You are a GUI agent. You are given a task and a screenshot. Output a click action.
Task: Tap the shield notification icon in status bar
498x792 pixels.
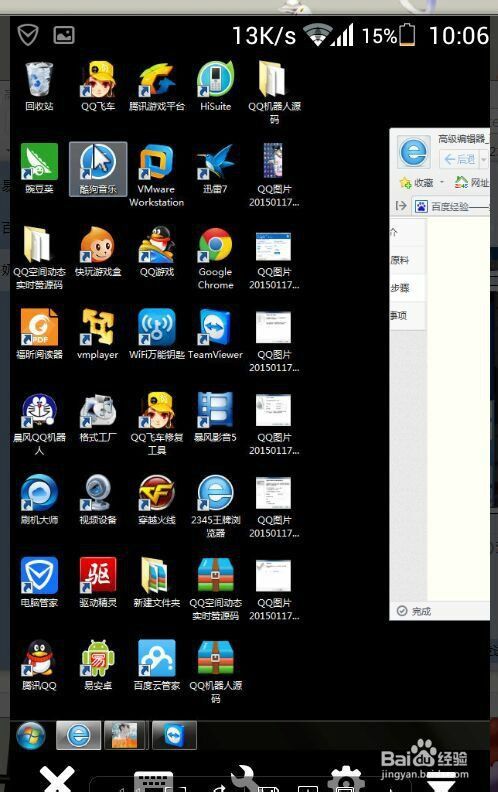click(x=28, y=35)
